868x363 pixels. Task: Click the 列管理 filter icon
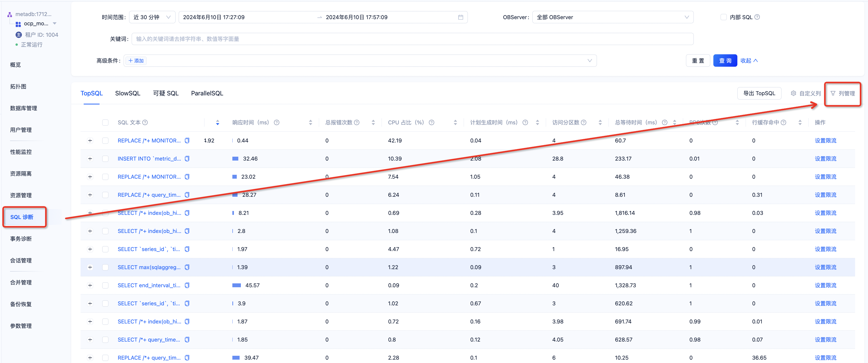(x=833, y=93)
